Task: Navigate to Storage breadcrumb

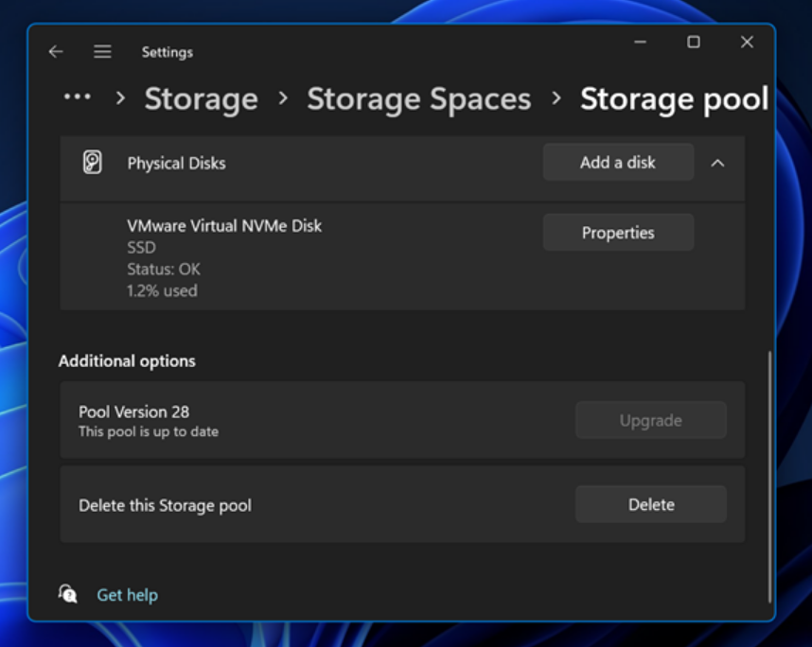Action: tap(201, 98)
